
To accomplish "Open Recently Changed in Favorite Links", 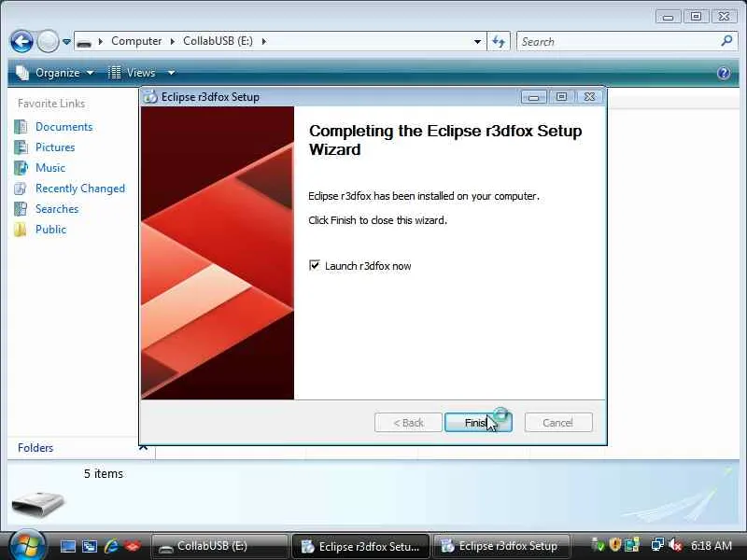I will click(80, 189).
